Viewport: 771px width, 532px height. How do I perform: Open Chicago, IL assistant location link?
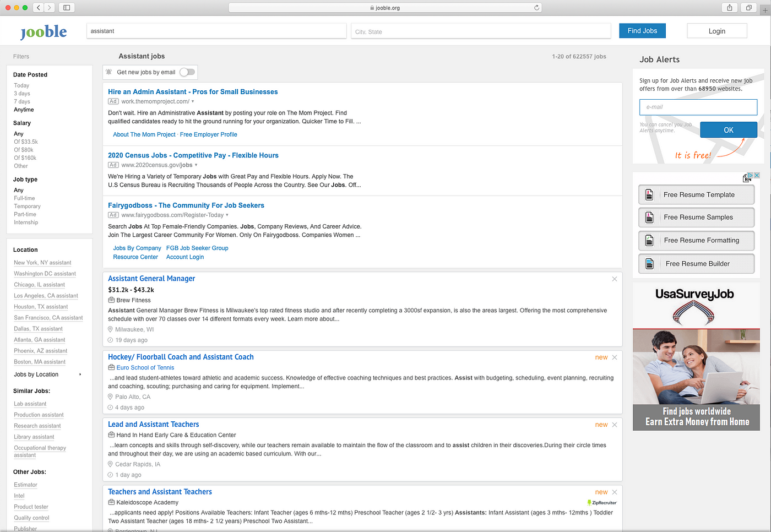pos(40,285)
